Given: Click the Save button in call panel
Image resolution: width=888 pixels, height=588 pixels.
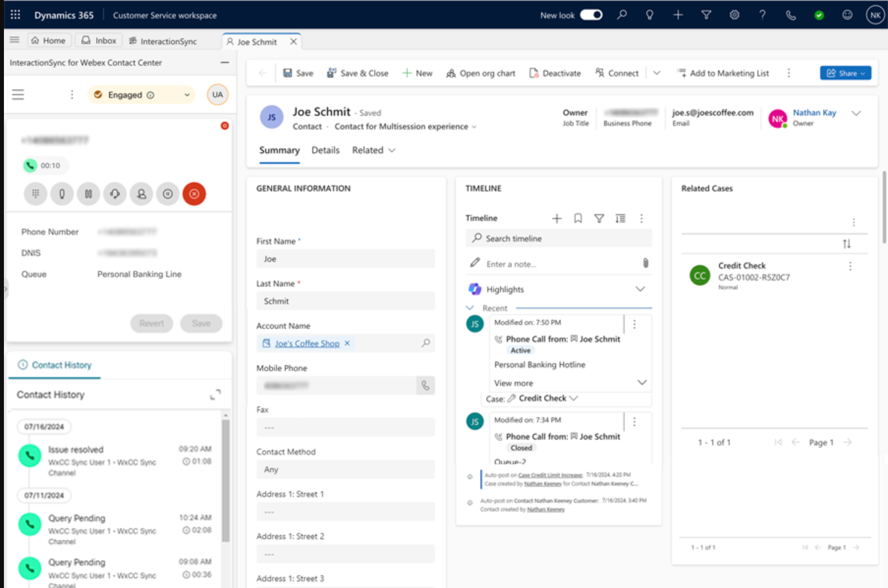Looking at the screenshot, I should click(x=201, y=323).
